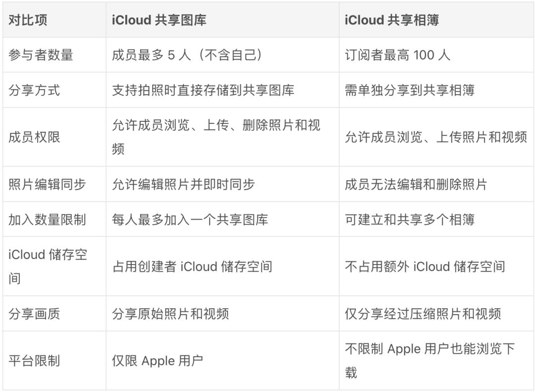Click the cell 成员无法编辑和删除照片
The image size is (535, 392).
436,184
